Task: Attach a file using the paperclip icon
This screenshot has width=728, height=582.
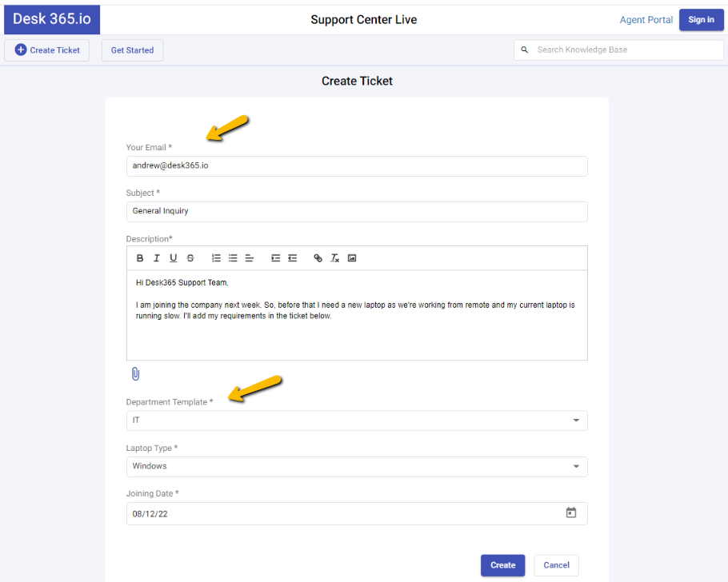Action: [x=135, y=373]
